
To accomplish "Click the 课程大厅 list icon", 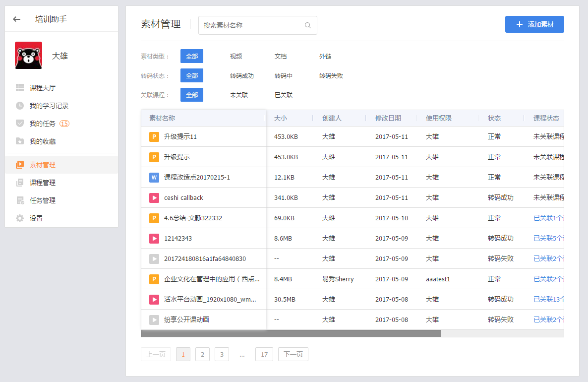I will 20,87.
